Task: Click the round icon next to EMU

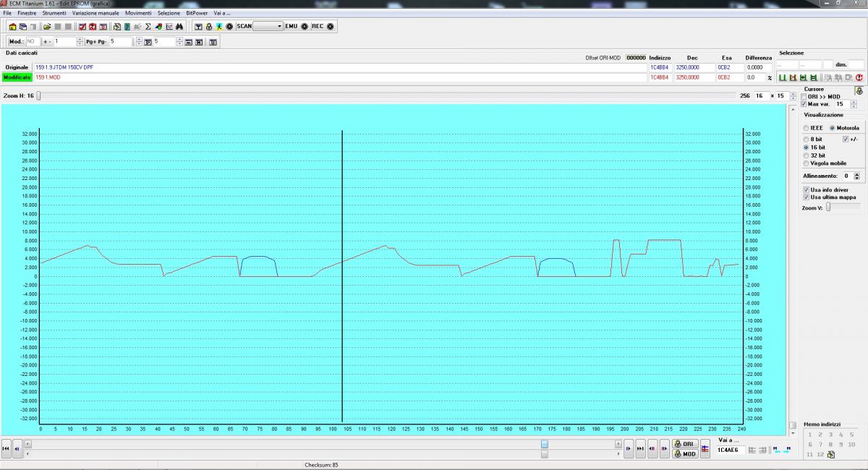Action: click(x=304, y=27)
